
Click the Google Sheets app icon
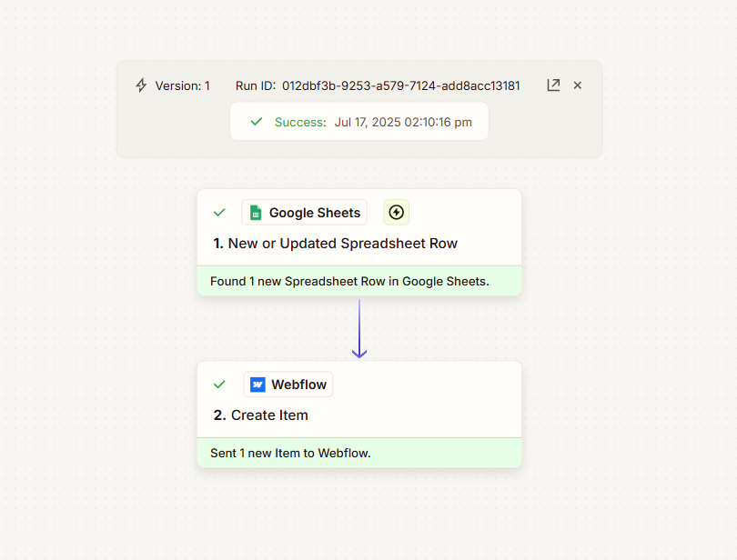tap(256, 213)
